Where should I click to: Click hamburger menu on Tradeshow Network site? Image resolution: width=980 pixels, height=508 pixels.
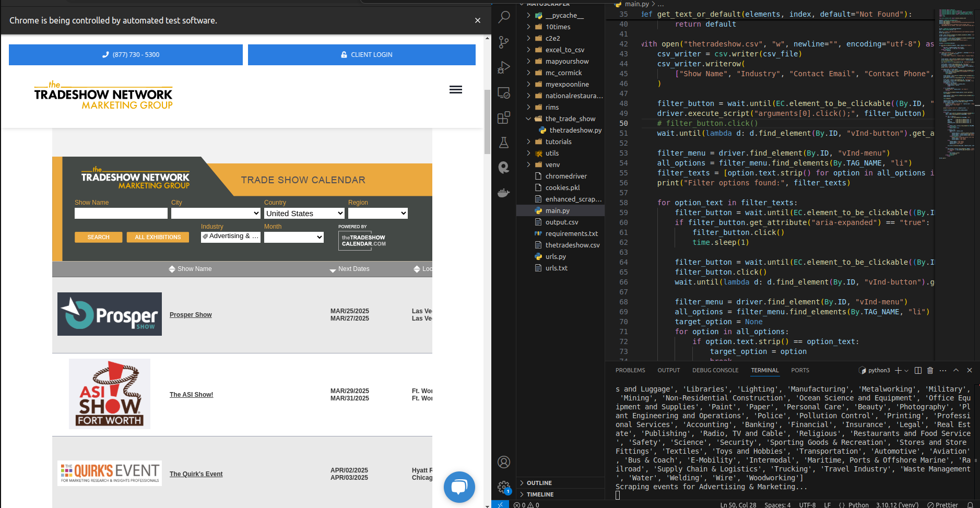[x=456, y=90]
